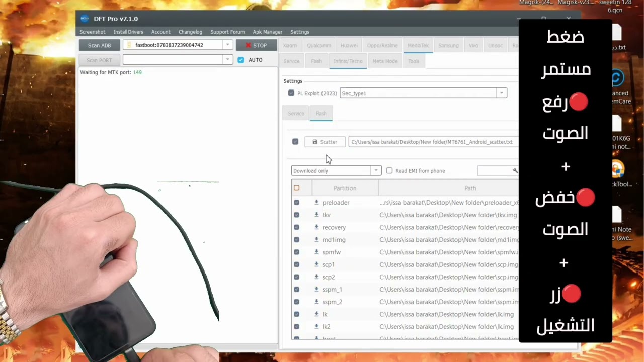Uncheck the recovery partition checkbox
644x362 pixels.
296,227
